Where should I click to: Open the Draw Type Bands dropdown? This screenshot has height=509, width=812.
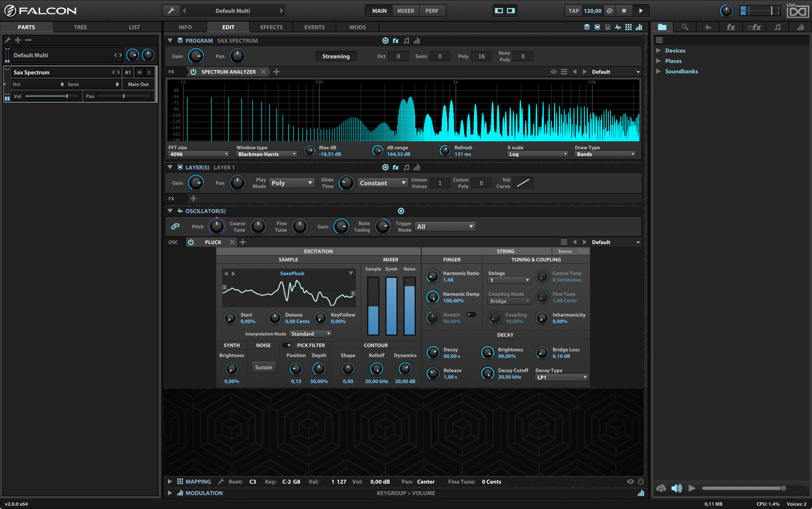tap(605, 154)
